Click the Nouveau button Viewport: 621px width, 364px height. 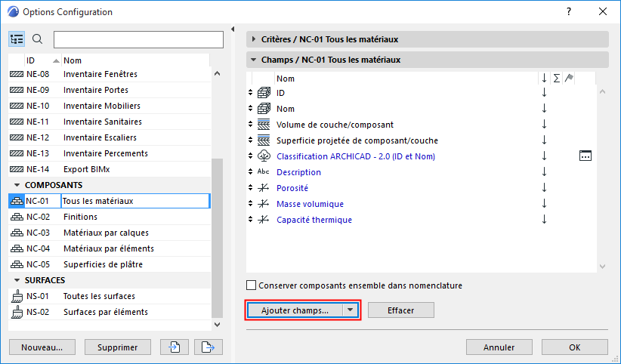point(42,347)
